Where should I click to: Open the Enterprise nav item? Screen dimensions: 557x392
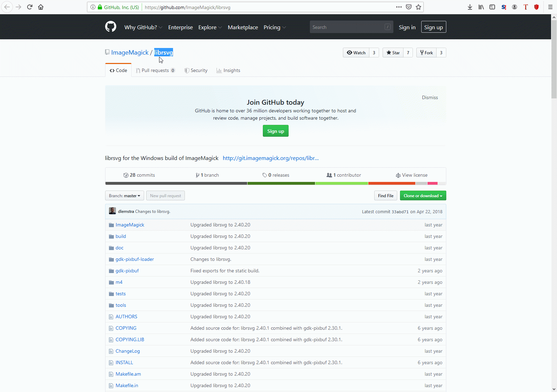coord(180,27)
